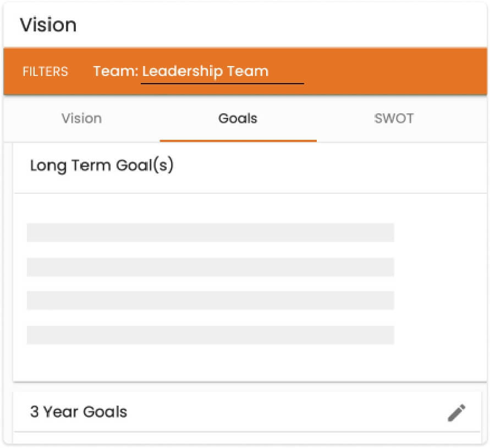Click blank area right of Long Term Goal(s) heading
The height and width of the screenshot is (448, 490).
coord(330,166)
